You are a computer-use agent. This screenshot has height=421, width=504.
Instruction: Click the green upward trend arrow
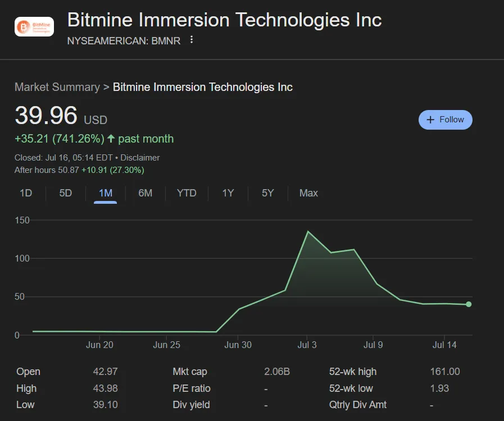point(112,138)
